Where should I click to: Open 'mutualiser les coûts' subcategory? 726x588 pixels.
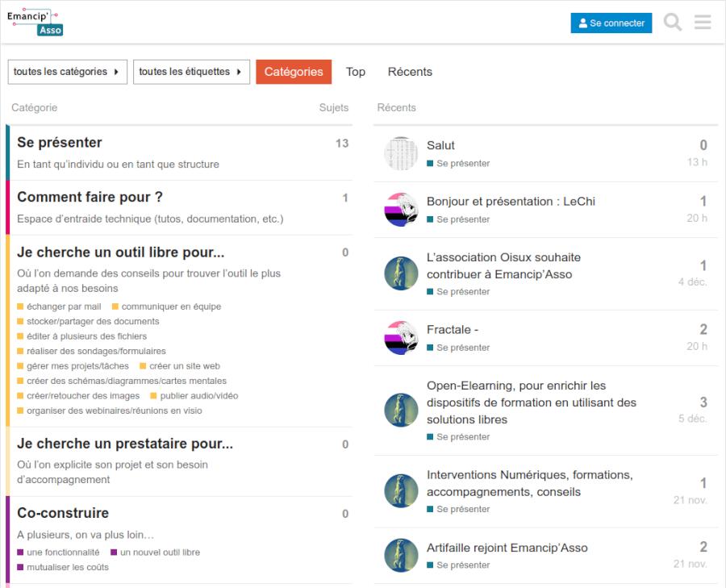coord(63,567)
